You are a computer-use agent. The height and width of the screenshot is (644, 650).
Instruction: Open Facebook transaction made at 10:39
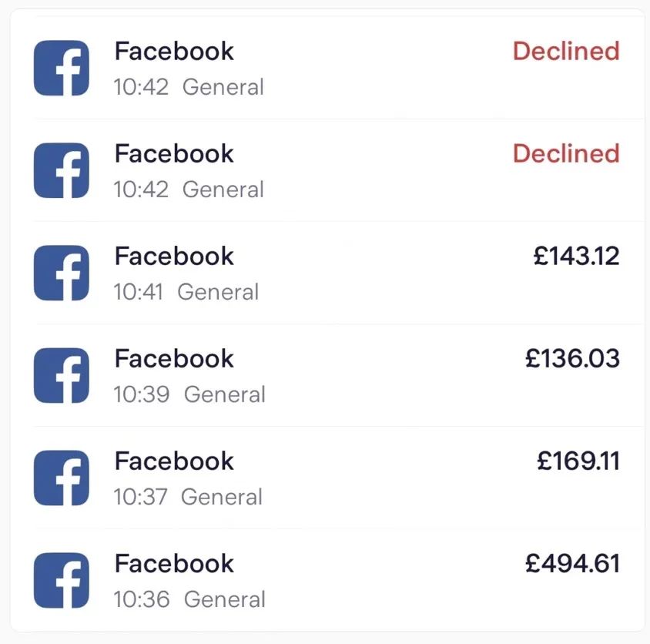[x=174, y=359]
